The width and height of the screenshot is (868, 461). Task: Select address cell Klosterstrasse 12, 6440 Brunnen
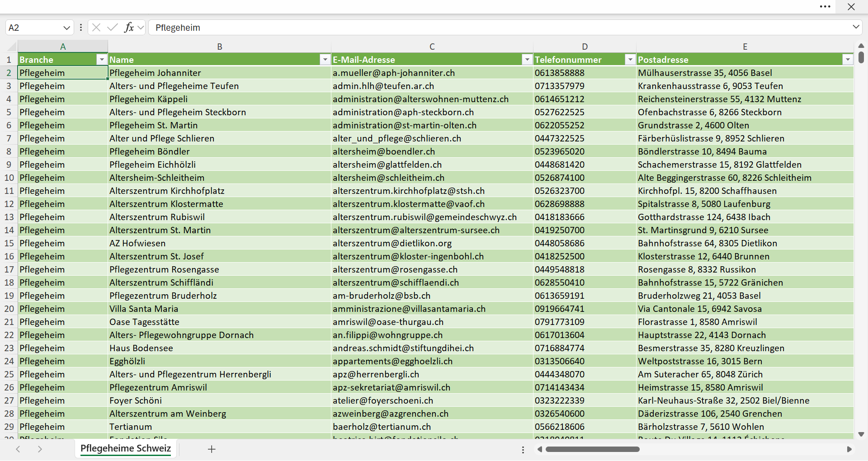pos(745,256)
